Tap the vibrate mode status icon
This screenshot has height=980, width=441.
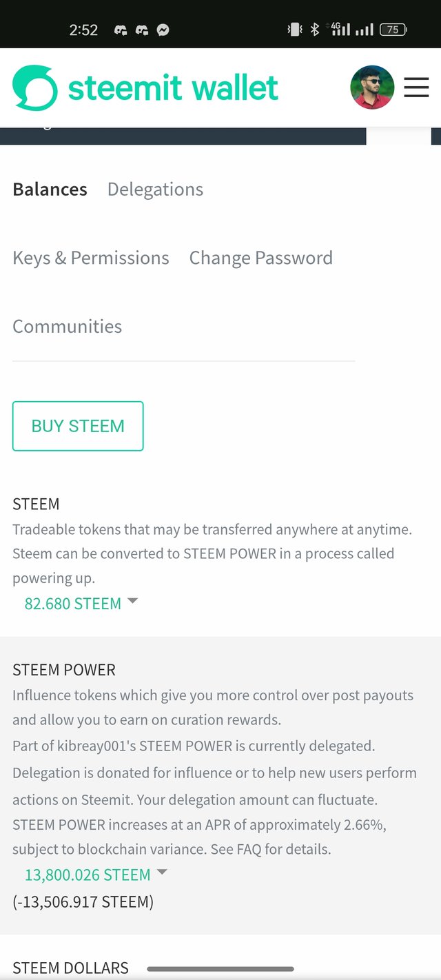pyautogui.click(x=295, y=30)
